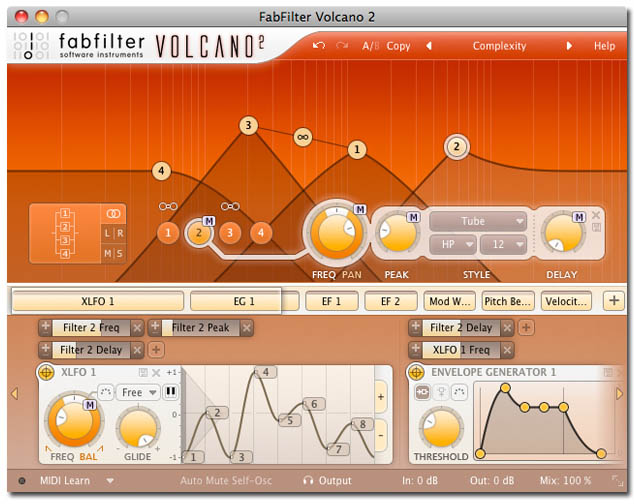Open the Tube style dropdown
Image resolution: width=634 pixels, height=504 pixels.
point(478,221)
